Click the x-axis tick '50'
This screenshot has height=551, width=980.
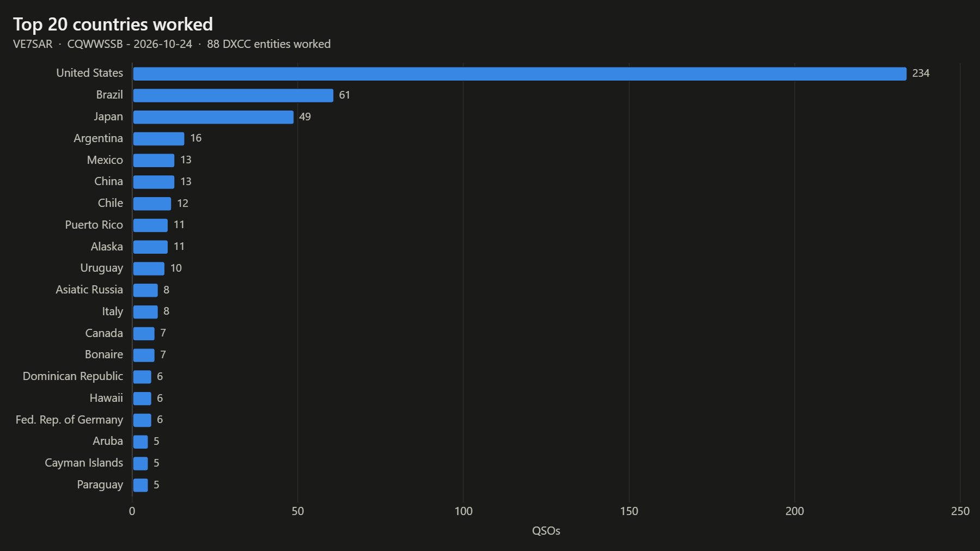tap(298, 511)
